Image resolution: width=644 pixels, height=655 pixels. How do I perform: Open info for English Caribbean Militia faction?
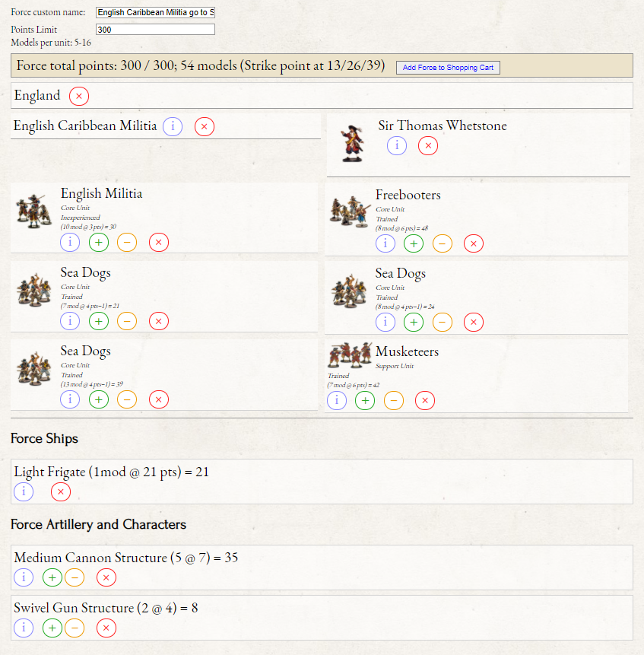(173, 126)
